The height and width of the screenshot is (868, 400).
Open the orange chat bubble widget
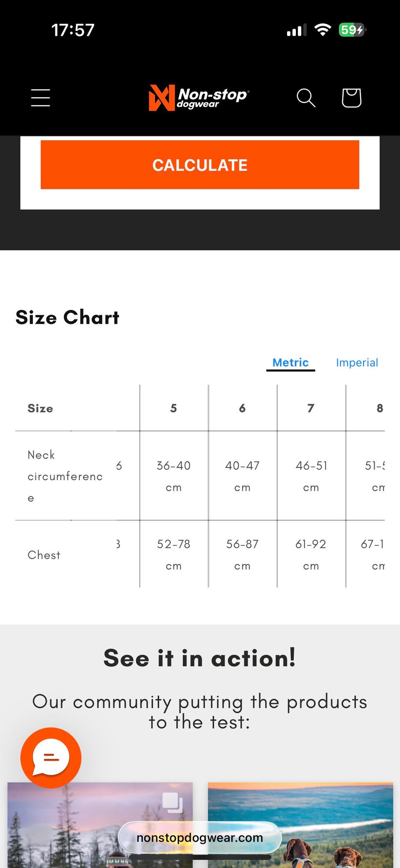click(x=51, y=757)
